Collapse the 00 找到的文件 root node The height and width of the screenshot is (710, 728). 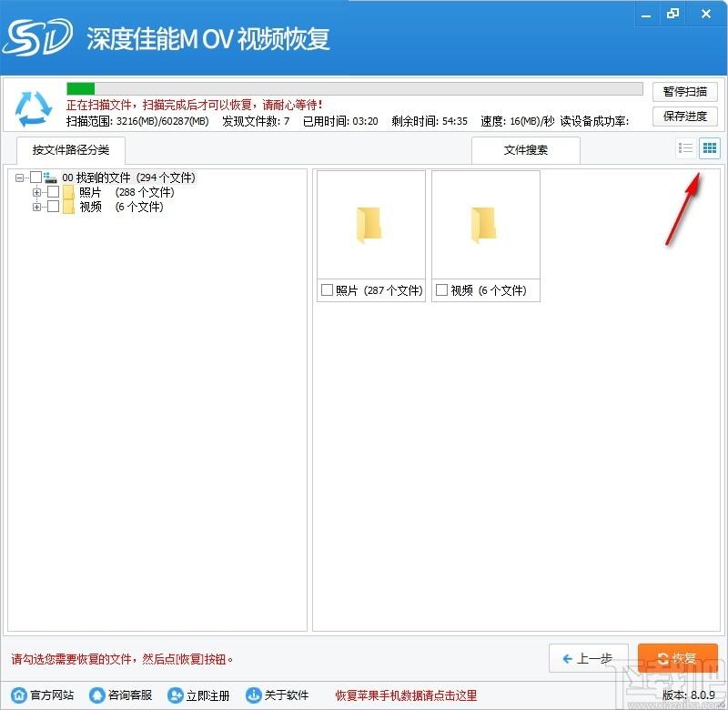pos(19,177)
